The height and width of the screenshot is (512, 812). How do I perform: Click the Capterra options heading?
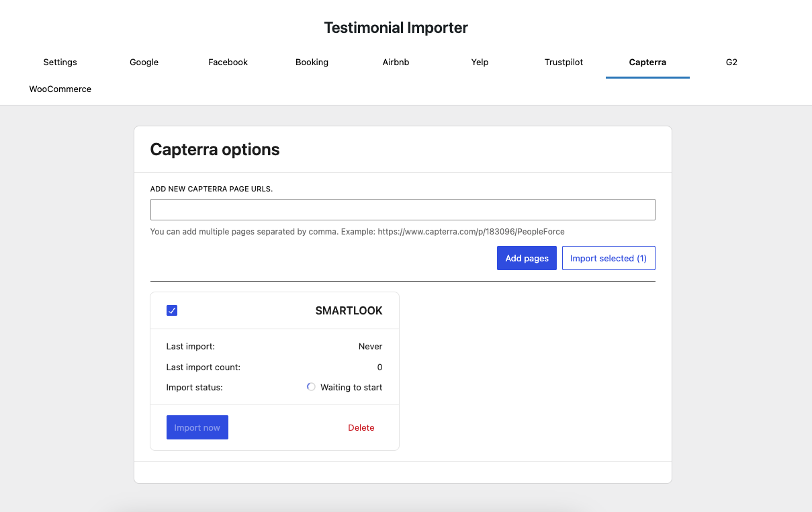(x=215, y=149)
